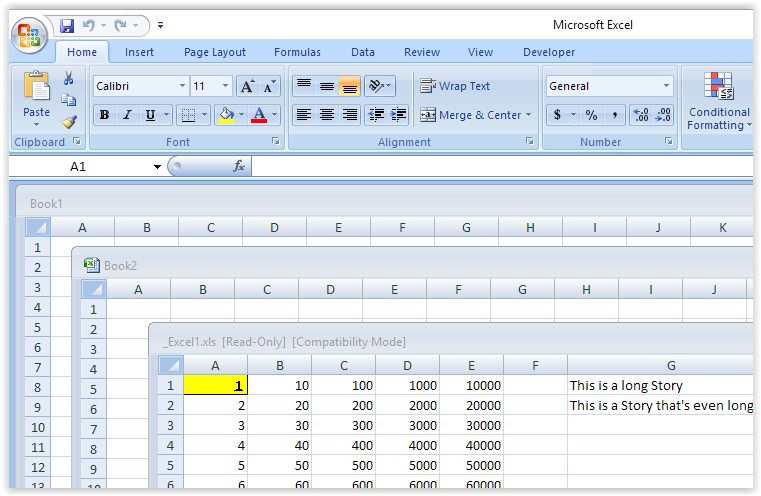Switch to the Home tab
Viewport: 761px width, 496px height.
pos(82,52)
